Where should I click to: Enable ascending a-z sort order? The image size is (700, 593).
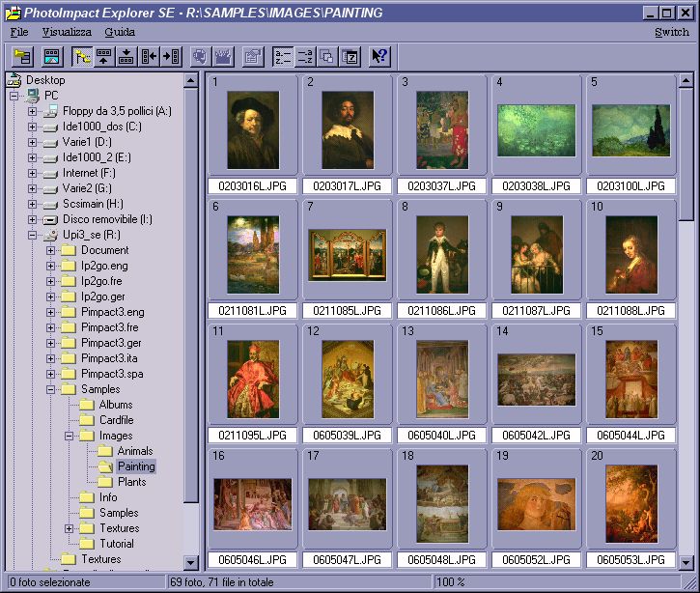point(283,56)
